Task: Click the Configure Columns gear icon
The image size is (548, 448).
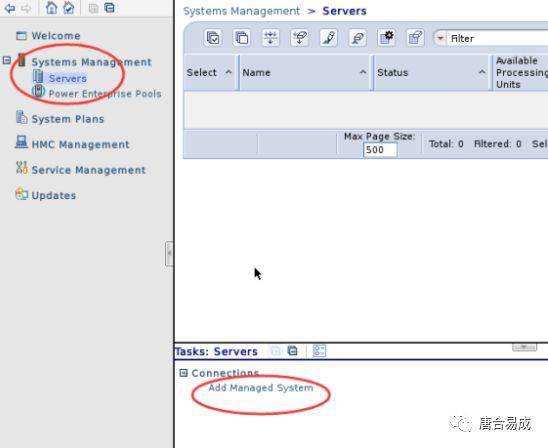Action: [387, 38]
